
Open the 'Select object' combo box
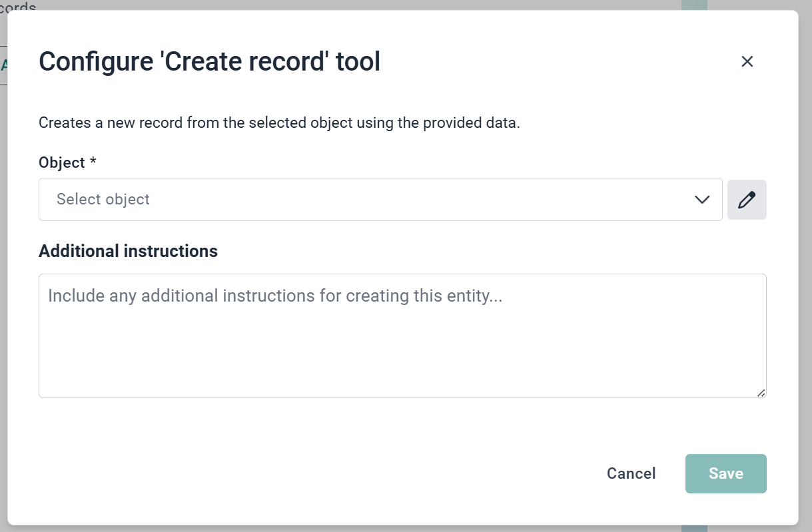(x=380, y=200)
